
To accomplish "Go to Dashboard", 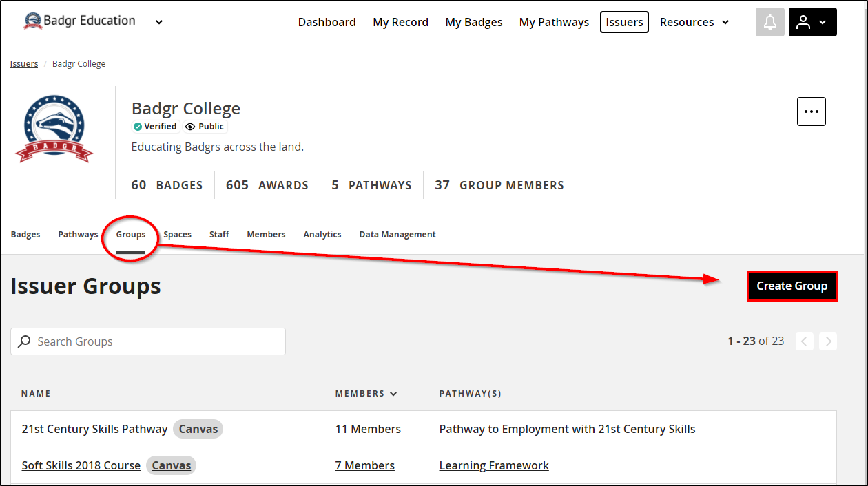I will tap(327, 22).
